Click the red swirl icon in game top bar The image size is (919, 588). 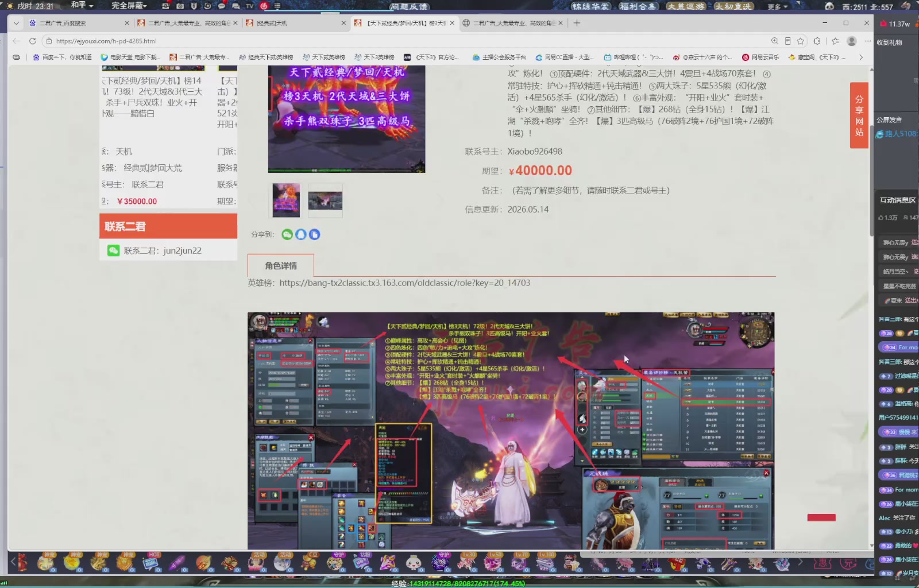264,6
